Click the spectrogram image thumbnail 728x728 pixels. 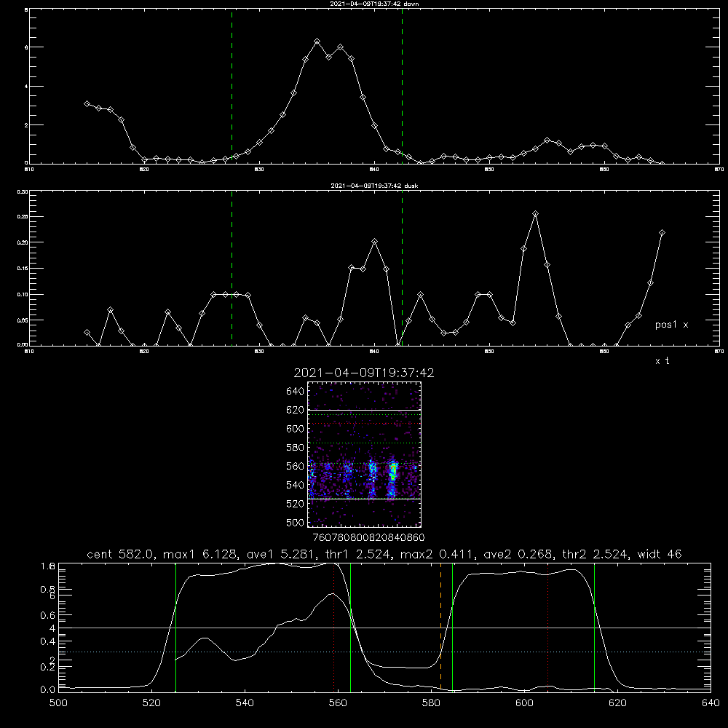364,454
